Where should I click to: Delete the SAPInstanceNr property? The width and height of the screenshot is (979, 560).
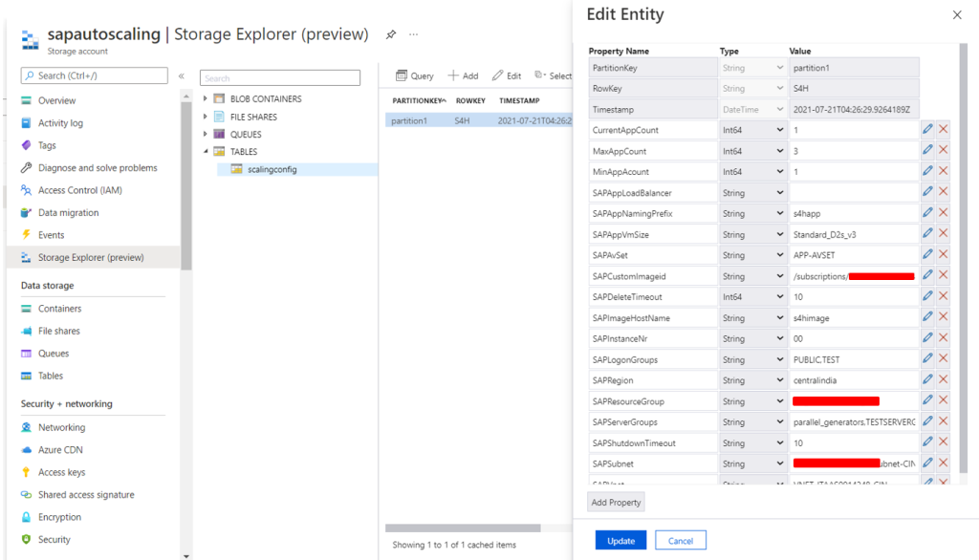944,337
